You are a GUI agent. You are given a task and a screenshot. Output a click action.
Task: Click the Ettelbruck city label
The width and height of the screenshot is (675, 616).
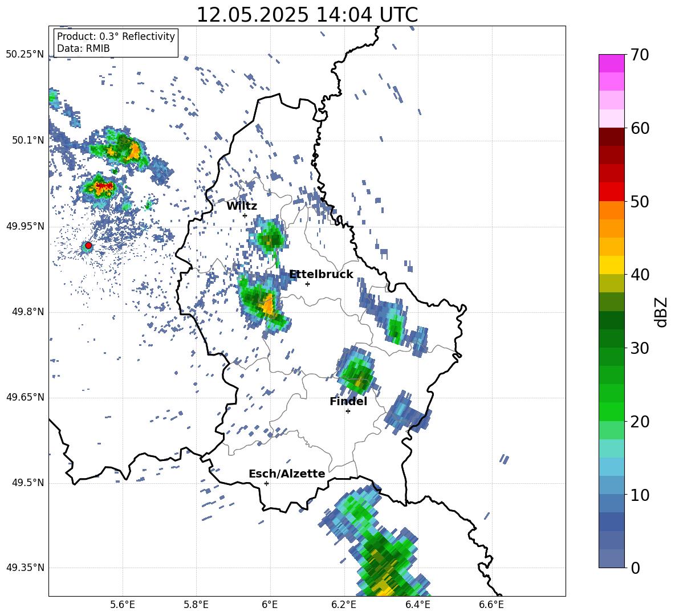coord(321,275)
